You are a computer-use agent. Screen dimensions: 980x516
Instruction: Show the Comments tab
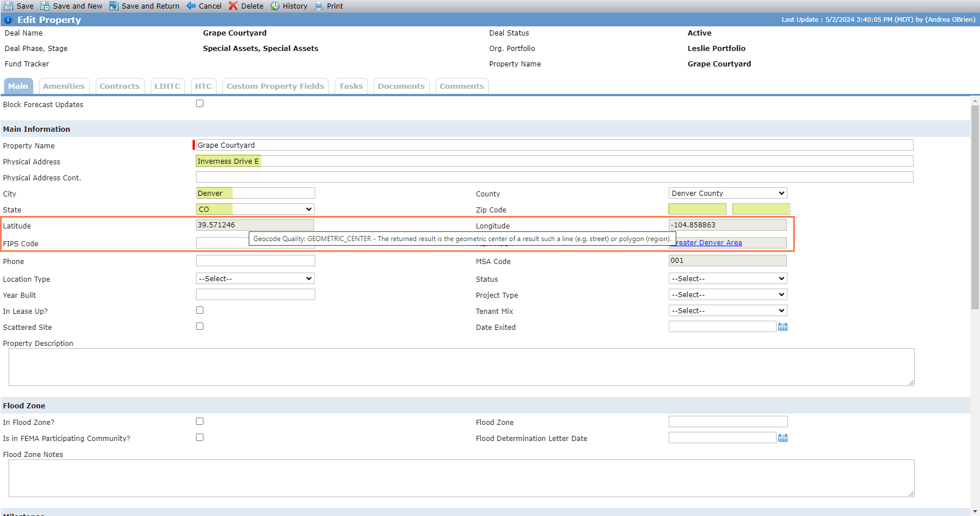pos(462,86)
